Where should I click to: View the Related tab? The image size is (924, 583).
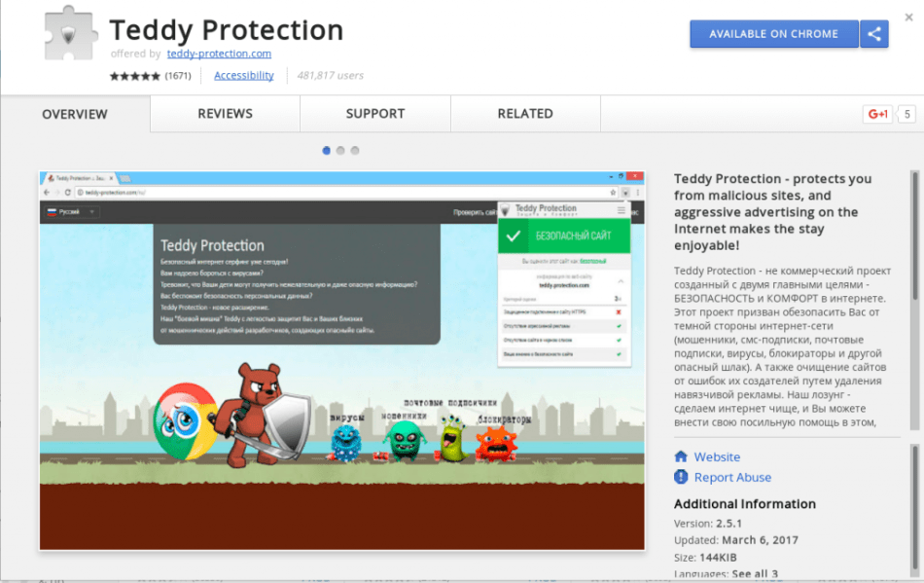click(x=524, y=113)
